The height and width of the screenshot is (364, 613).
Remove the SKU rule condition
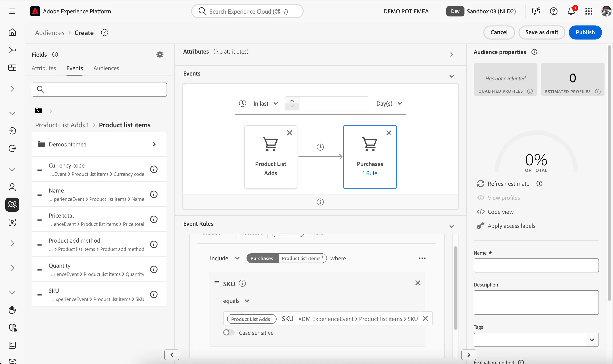tap(418, 283)
